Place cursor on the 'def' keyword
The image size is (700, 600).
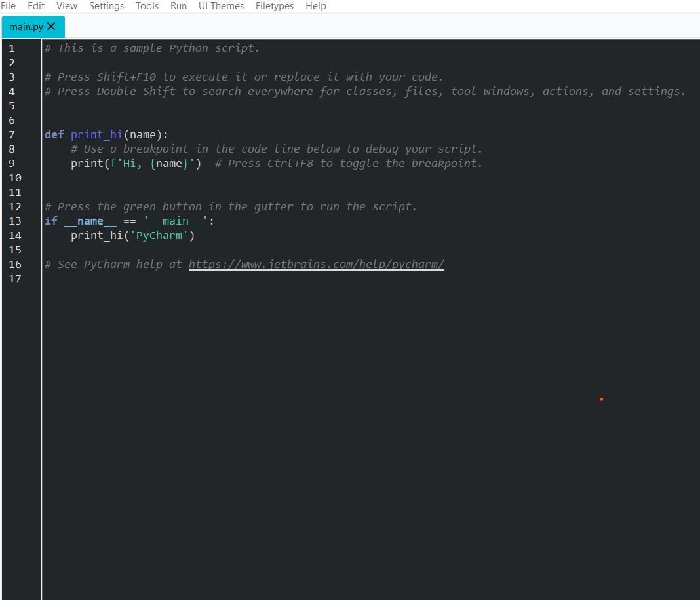pyautogui.click(x=54, y=135)
